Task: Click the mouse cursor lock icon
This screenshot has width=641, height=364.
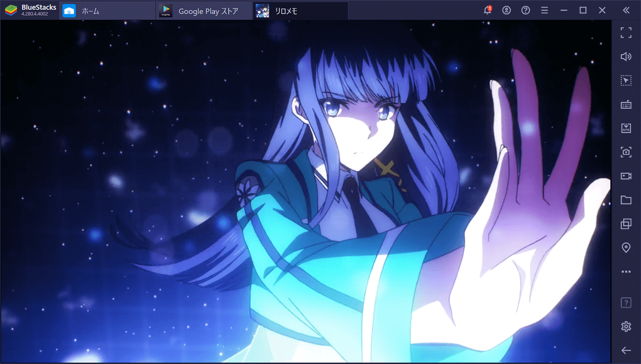Action: coord(626,80)
